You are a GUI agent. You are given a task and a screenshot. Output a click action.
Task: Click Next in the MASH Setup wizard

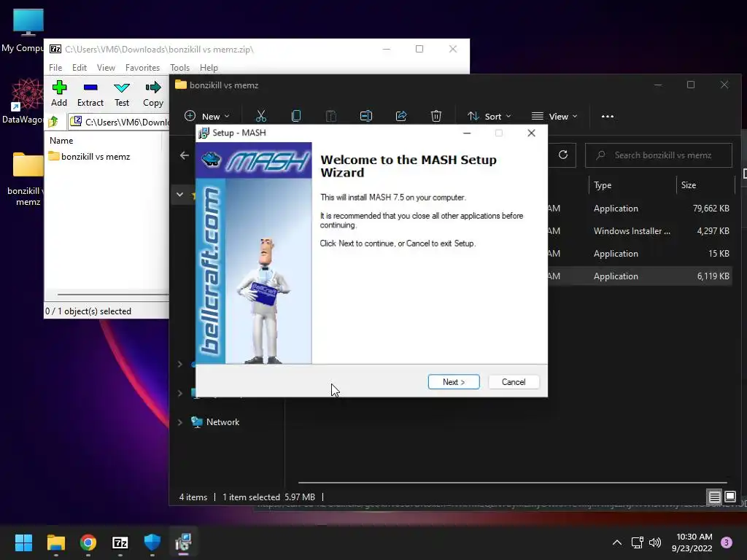[454, 382]
